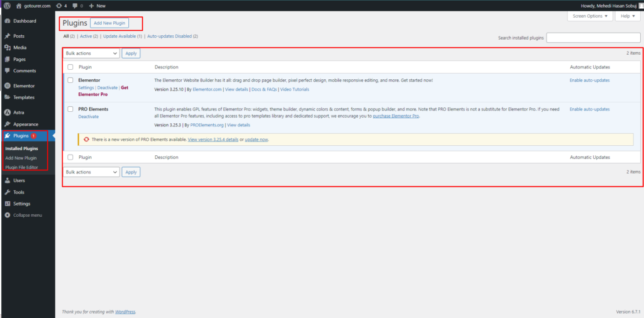
Task: Open Elementor View details link
Action: 236,89
